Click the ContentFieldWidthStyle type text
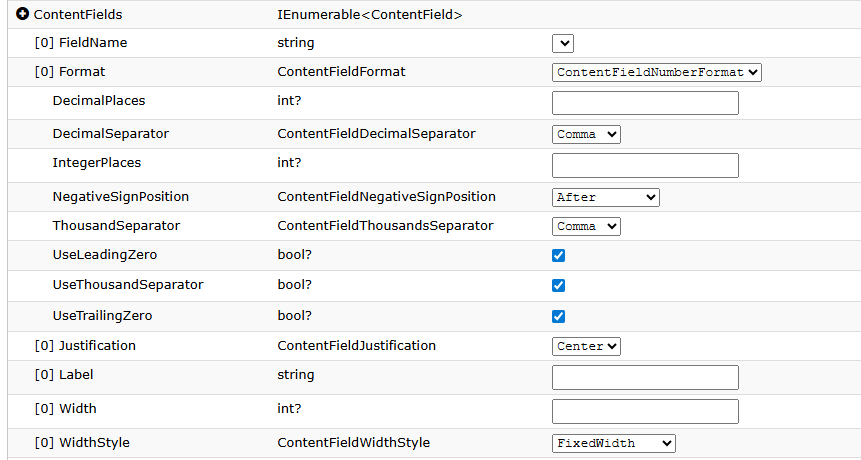The image size is (861, 460). tap(353, 443)
